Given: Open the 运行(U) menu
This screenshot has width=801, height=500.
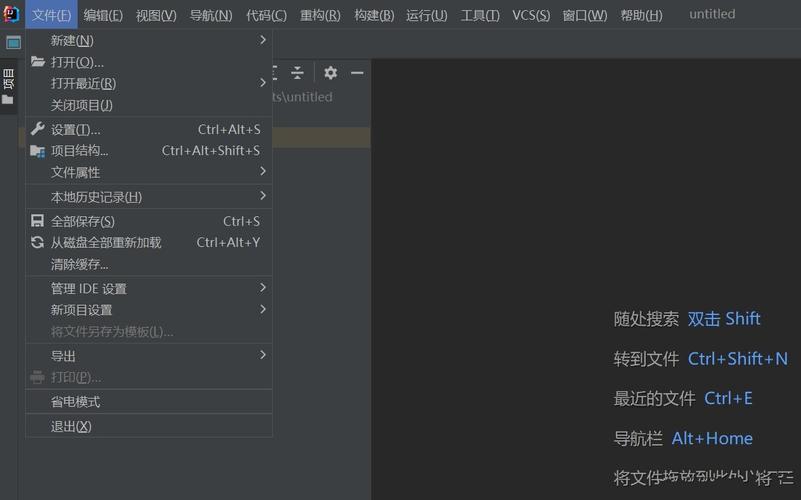Looking at the screenshot, I should point(427,15).
